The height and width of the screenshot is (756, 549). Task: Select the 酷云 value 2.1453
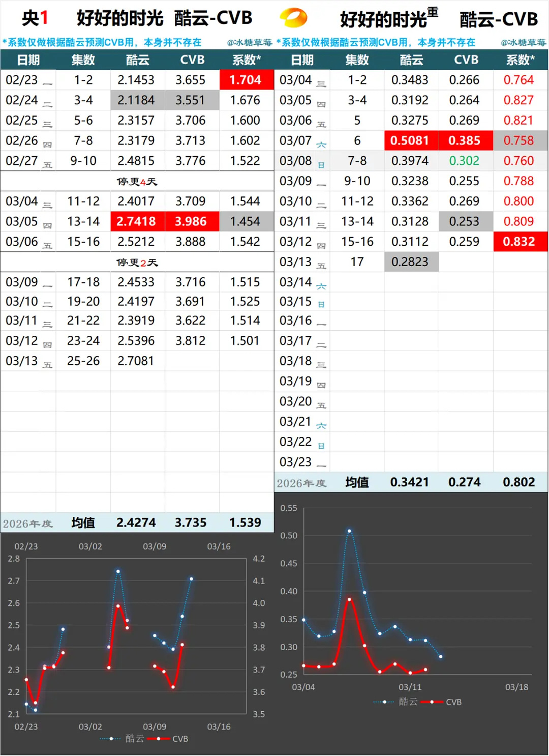click(x=136, y=80)
